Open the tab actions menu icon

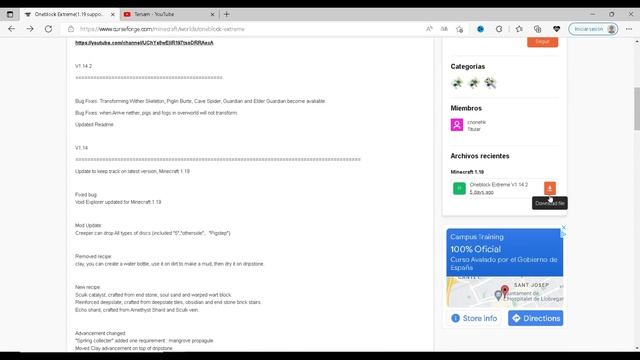point(10,14)
